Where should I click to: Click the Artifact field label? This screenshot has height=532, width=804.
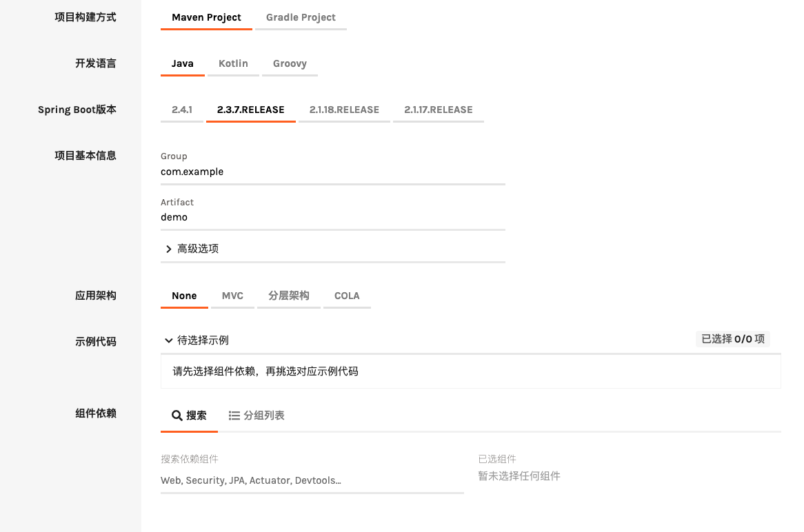click(177, 203)
